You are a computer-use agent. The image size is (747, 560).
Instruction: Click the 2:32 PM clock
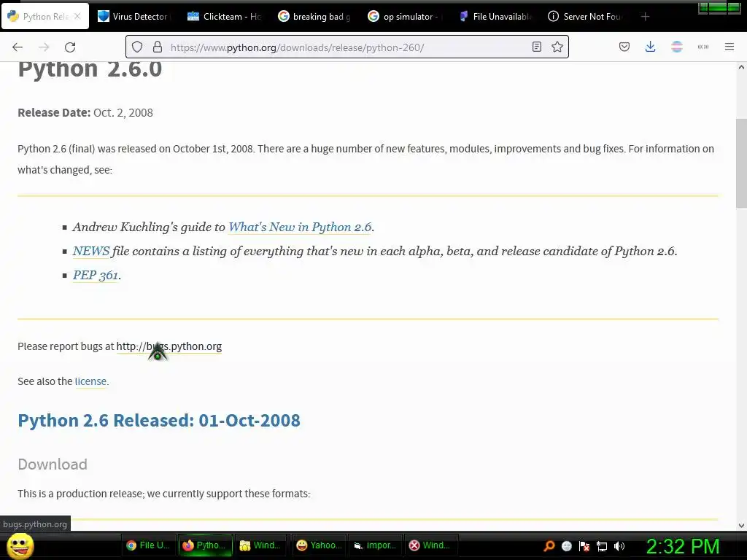[683, 546]
